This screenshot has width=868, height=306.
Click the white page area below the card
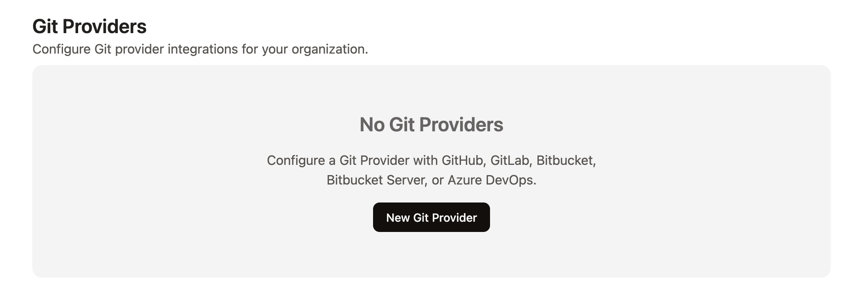(x=431, y=292)
